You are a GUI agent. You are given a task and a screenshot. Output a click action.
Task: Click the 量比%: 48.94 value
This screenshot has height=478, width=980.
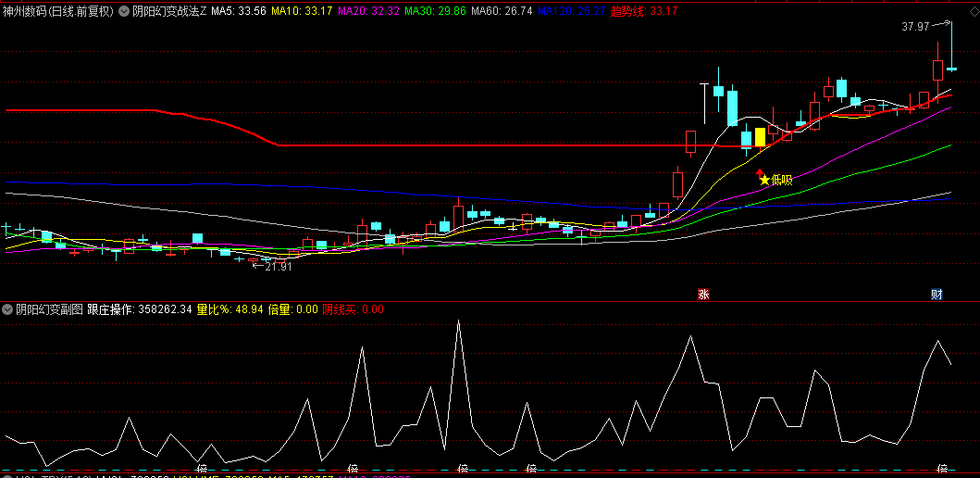click(x=230, y=309)
